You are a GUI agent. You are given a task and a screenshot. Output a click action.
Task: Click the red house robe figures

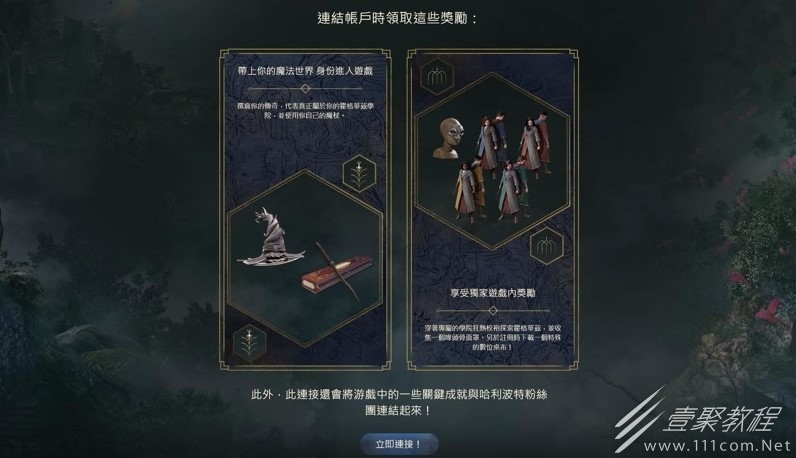tap(534, 138)
